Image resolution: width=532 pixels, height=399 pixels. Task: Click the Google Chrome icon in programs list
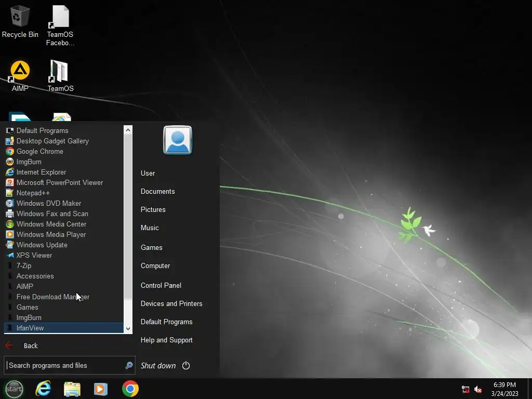10,151
